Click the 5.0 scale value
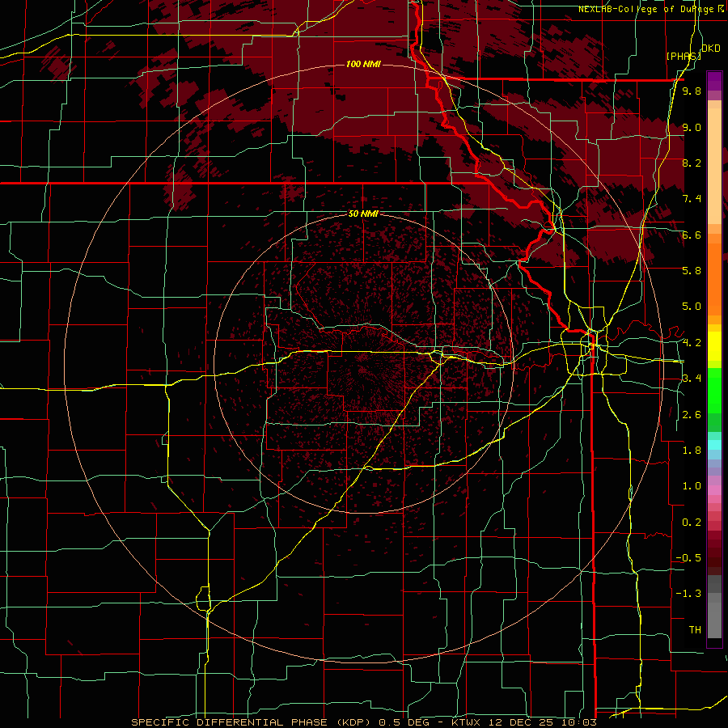 (692, 307)
